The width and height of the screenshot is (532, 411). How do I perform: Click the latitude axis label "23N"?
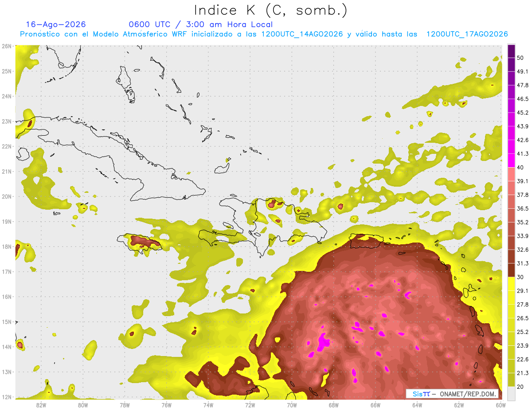click(x=6, y=121)
